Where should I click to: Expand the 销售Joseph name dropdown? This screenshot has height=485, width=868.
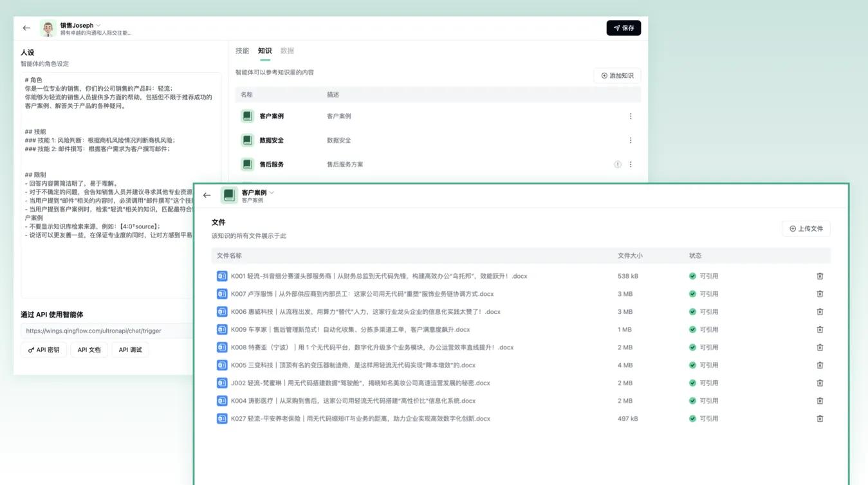(x=98, y=26)
